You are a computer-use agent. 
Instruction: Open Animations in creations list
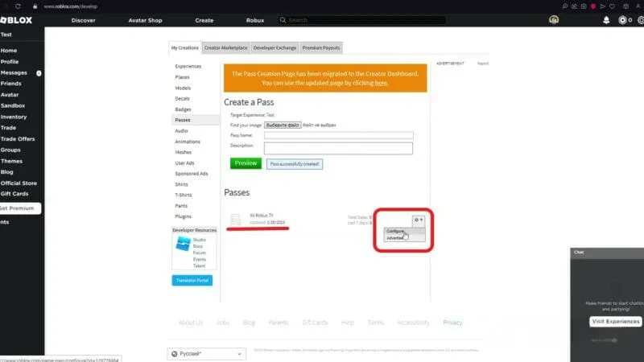click(x=188, y=142)
